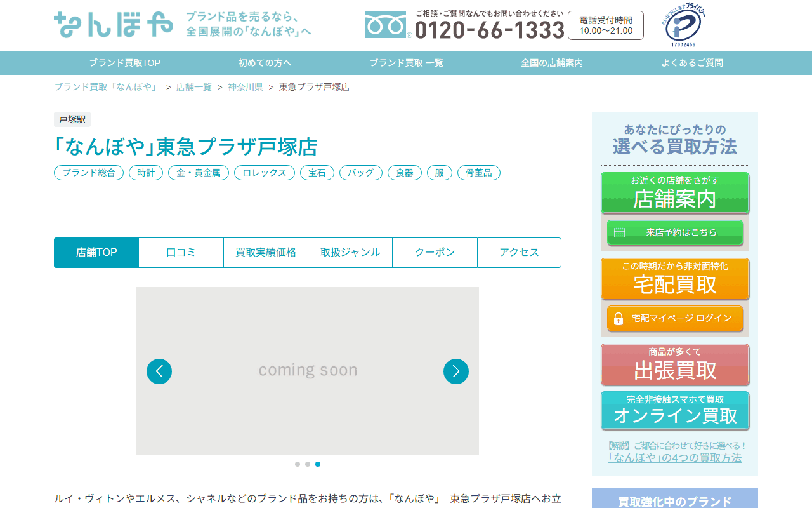Open よくあるご質問 menu item
Image resolution: width=812 pixels, height=508 pixels.
coord(692,63)
